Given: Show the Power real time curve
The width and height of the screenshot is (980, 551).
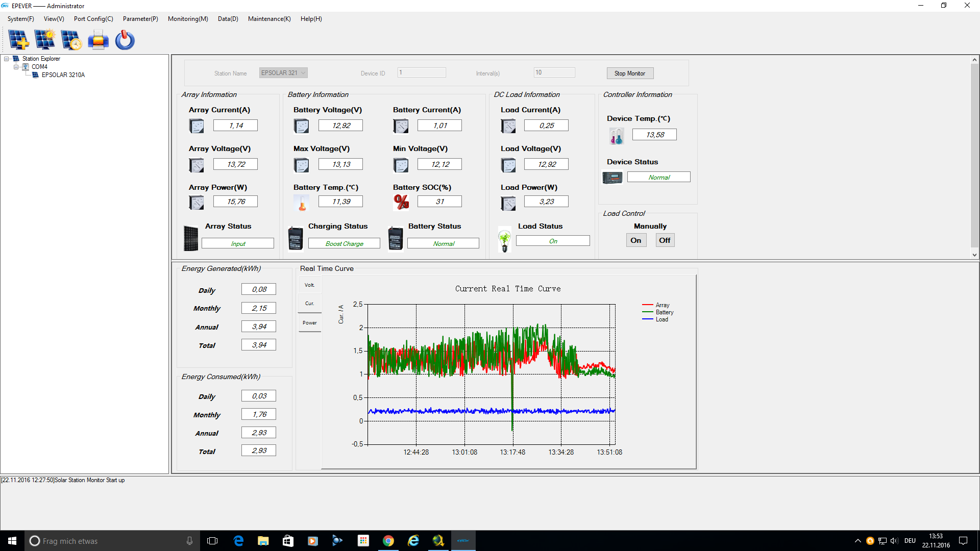Looking at the screenshot, I should point(309,323).
